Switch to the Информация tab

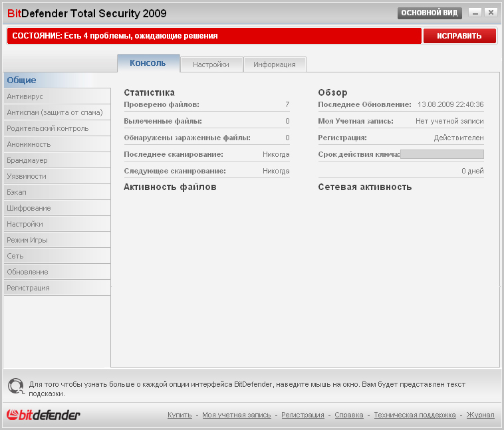275,64
